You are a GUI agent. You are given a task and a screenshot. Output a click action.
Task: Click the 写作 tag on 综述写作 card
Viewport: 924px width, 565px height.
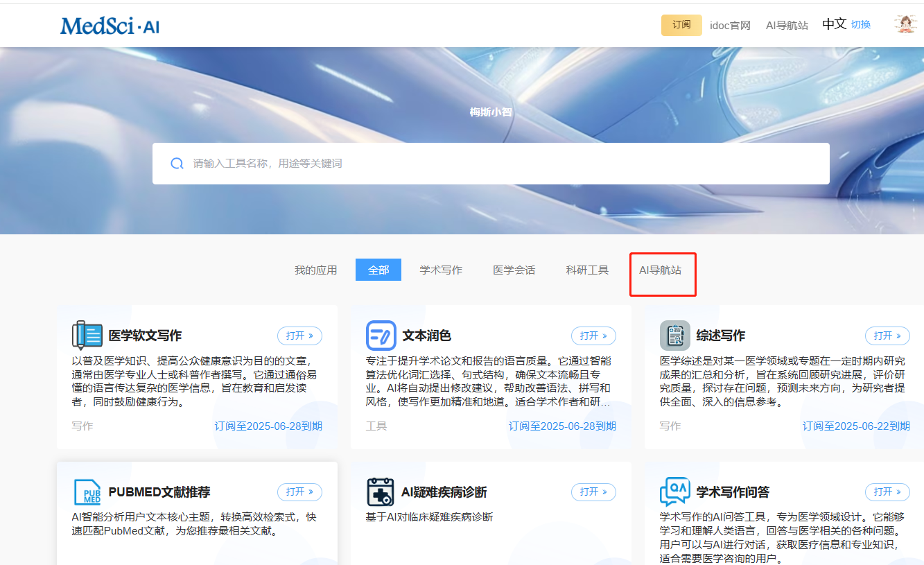tap(670, 426)
